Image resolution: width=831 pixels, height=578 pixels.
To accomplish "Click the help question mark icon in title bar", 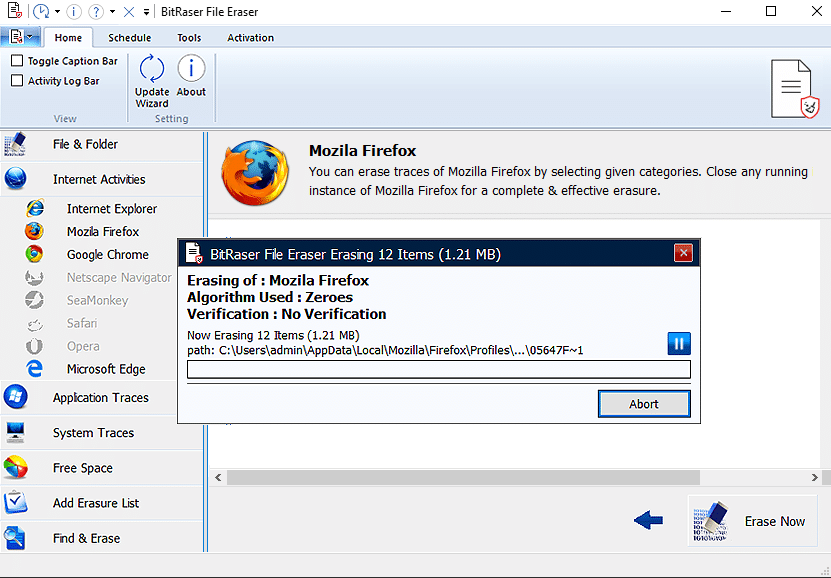I will click(x=96, y=11).
